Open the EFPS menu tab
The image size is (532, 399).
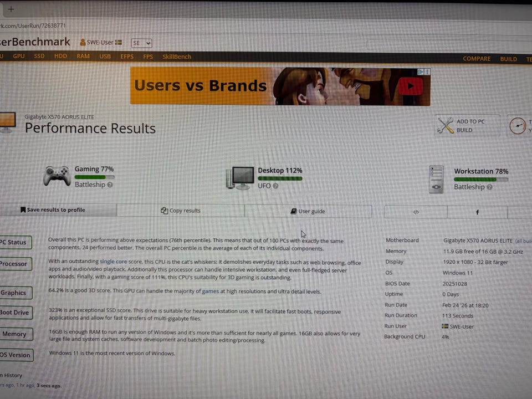pyautogui.click(x=127, y=57)
